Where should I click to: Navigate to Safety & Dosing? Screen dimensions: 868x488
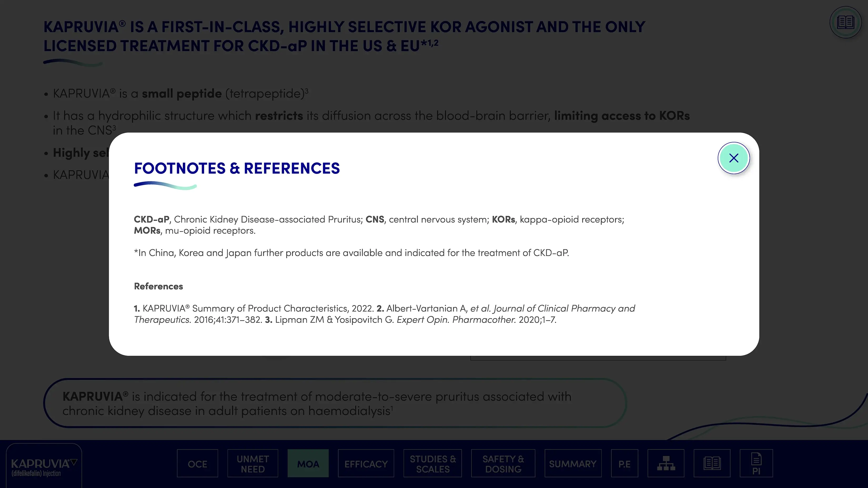coord(503,464)
